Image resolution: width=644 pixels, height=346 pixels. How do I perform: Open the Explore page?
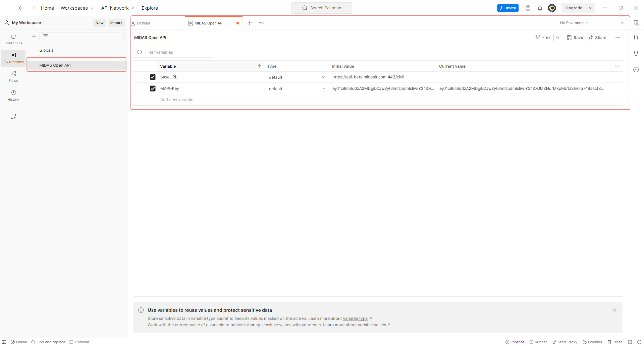click(x=149, y=8)
